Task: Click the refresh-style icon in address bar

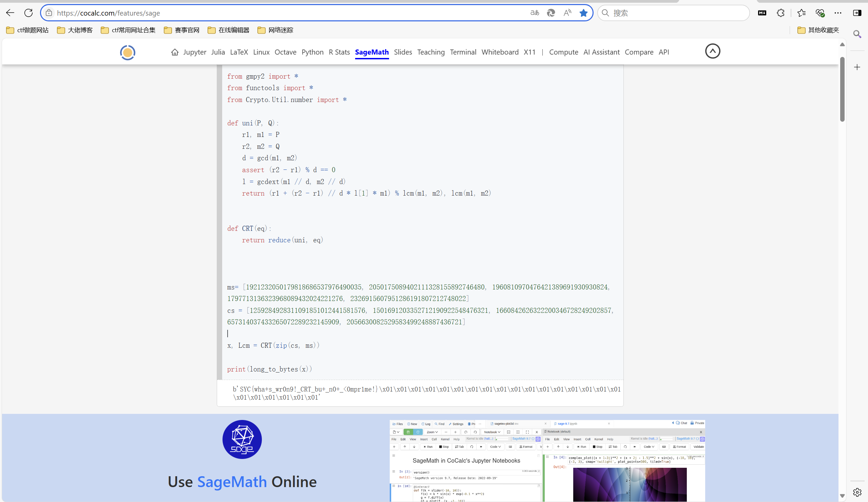Action: (551, 13)
